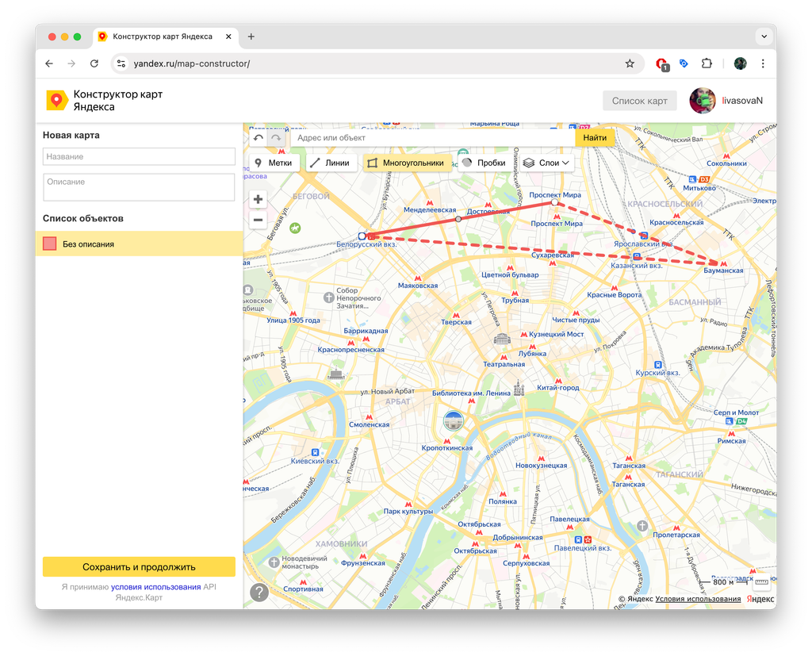
Task: Click the Найти search button
Action: point(595,138)
